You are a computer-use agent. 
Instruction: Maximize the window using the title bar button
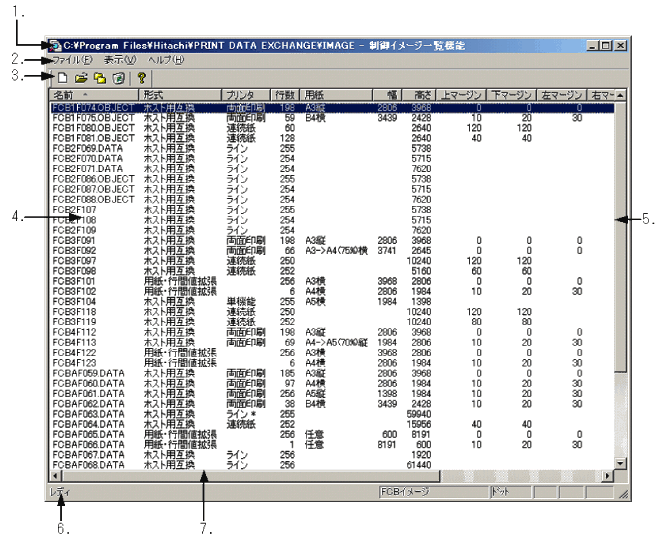(607, 46)
